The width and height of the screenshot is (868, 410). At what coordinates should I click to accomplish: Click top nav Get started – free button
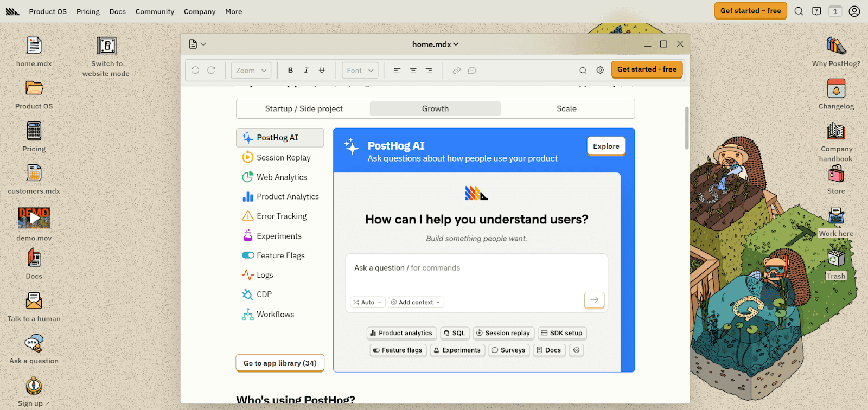click(750, 11)
